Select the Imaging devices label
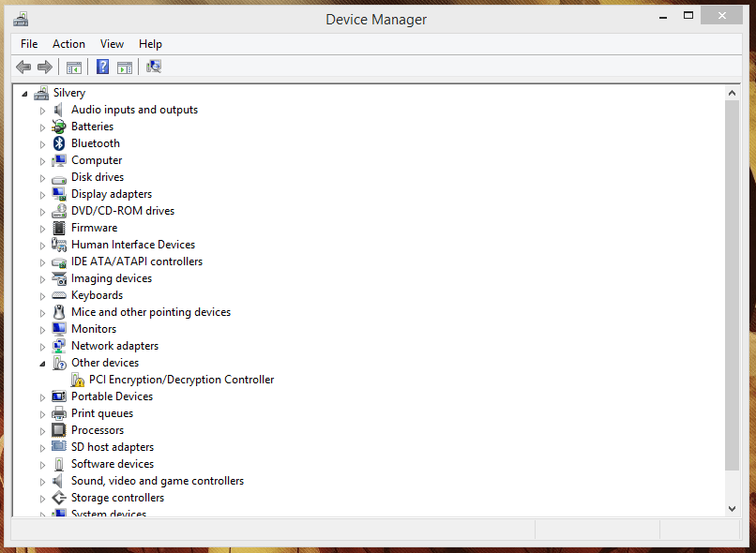The width and height of the screenshot is (756, 553). [x=112, y=278]
